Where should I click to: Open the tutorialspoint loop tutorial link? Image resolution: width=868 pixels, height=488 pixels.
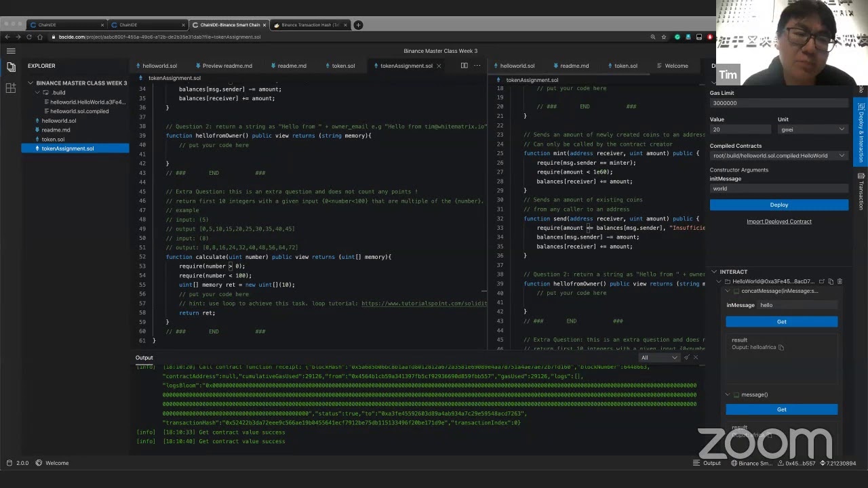424,304
